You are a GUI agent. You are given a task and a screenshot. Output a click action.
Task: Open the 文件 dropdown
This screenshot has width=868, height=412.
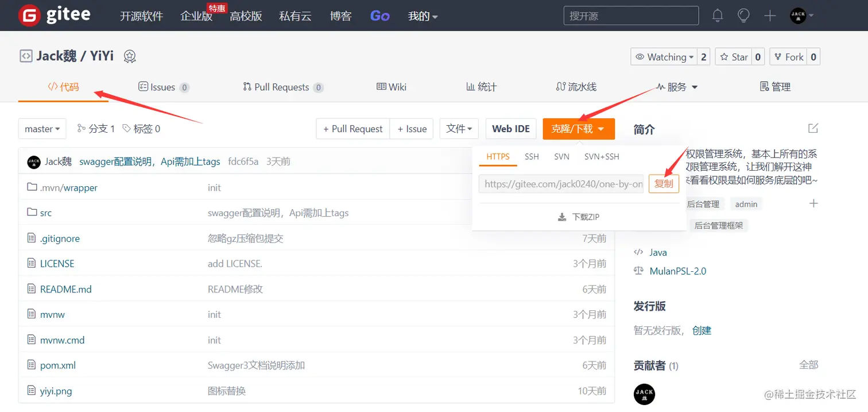pyautogui.click(x=459, y=129)
